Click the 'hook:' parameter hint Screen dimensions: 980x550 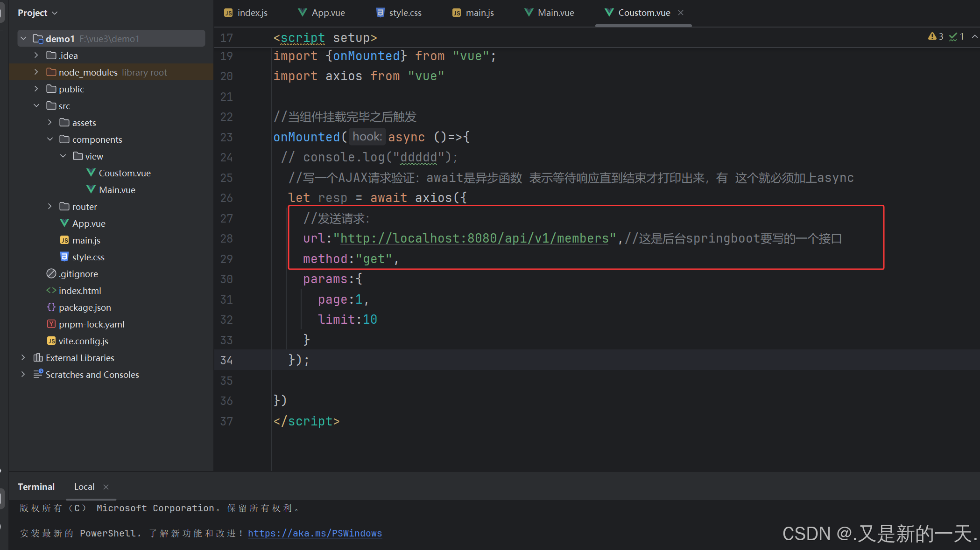coord(367,137)
